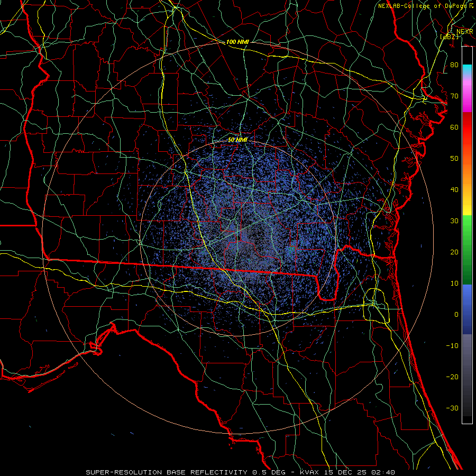Click the red segment of the reflectivity color bar
The height and width of the screenshot is (476, 476).
tap(467, 127)
